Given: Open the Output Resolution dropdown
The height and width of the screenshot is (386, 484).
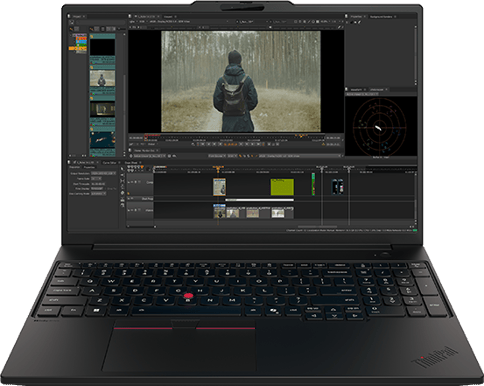Looking at the screenshot, I should (x=103, y=173).
